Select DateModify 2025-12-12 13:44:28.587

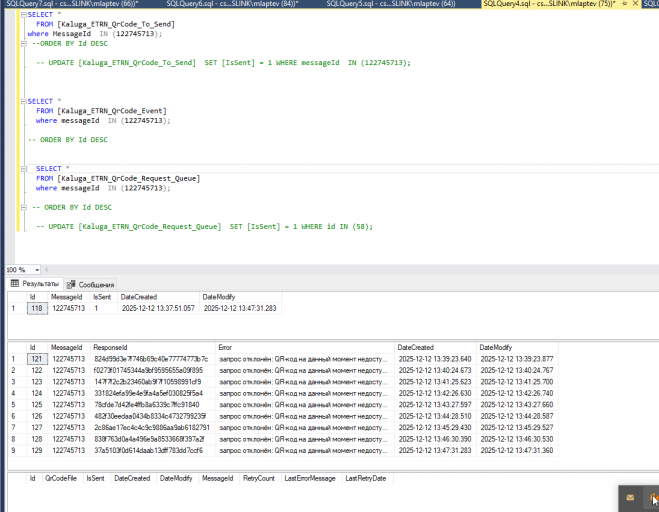[x=517, y=416]
